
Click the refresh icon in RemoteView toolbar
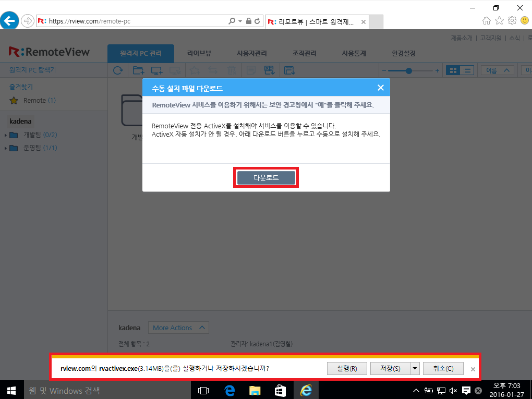pyautogui.click(x=118, y=70)
